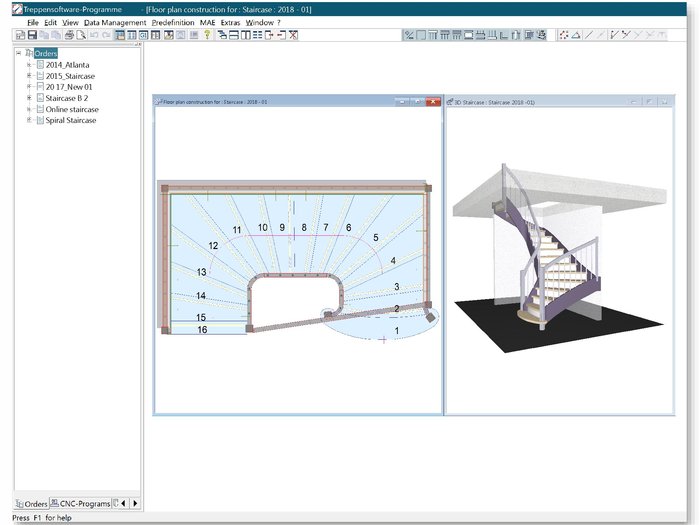Close the Floor plan construction child window
Screen dimensions: 700x525
coord(433,102)
